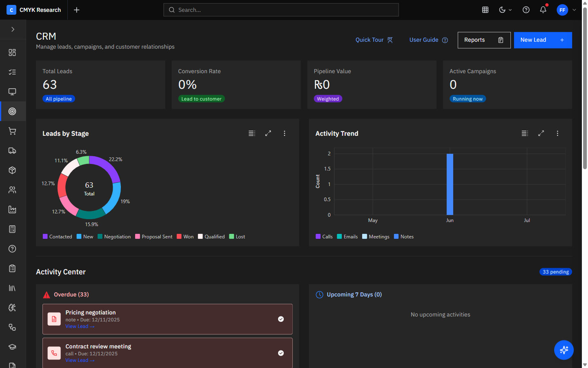Add a new tab with plus icon
This screenshot has width=588, height=368.
coord(76,10)
